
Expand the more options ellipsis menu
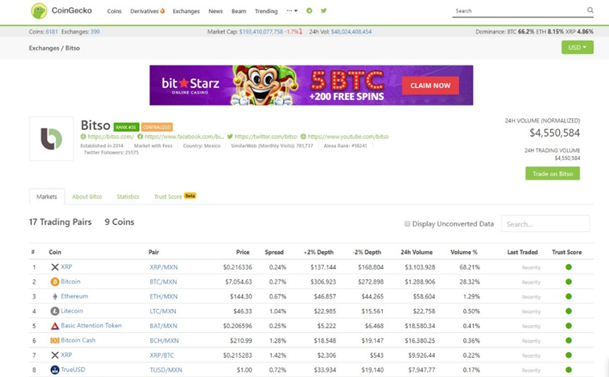(292, 11)
